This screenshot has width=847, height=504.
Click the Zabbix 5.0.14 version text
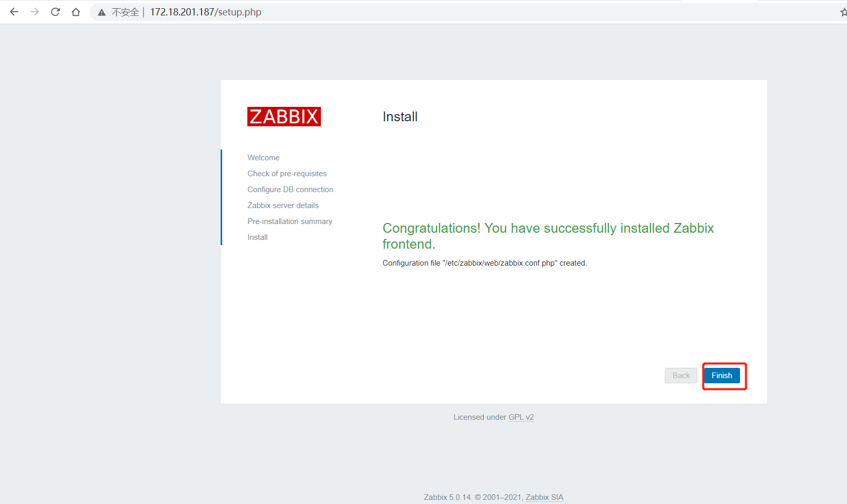coord(447,497)
